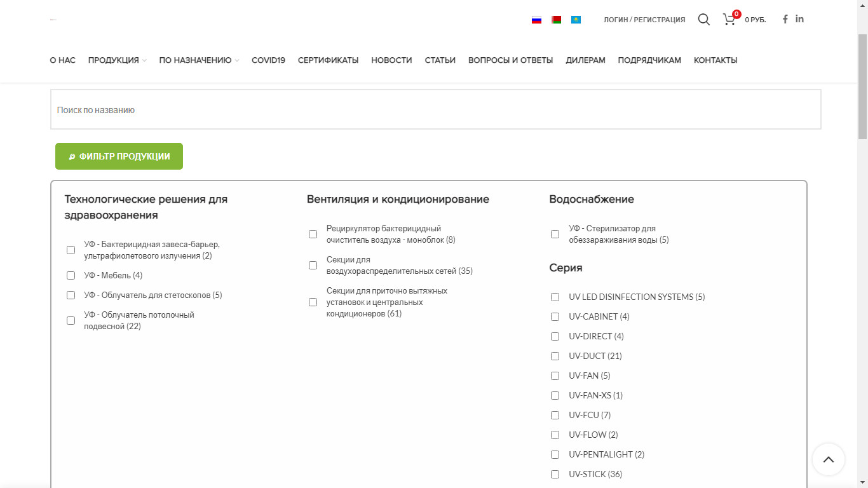Open the shopping cart icon
Viewport: 868px width, 488px height.
tap(729, 20)
